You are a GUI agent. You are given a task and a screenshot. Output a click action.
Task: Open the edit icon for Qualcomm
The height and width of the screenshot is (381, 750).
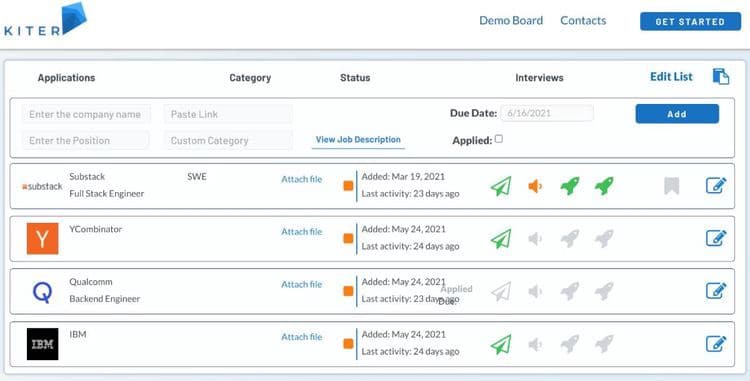tap(716, 291)
